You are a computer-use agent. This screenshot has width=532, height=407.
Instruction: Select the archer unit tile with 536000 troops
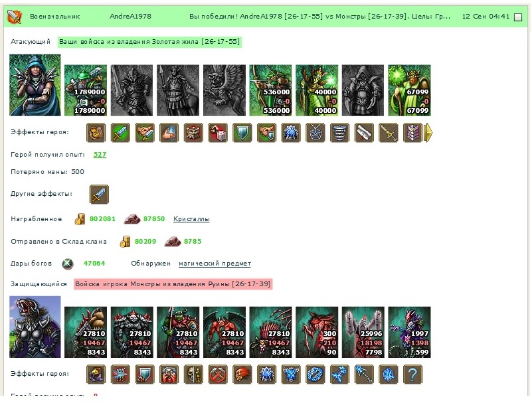270,90
